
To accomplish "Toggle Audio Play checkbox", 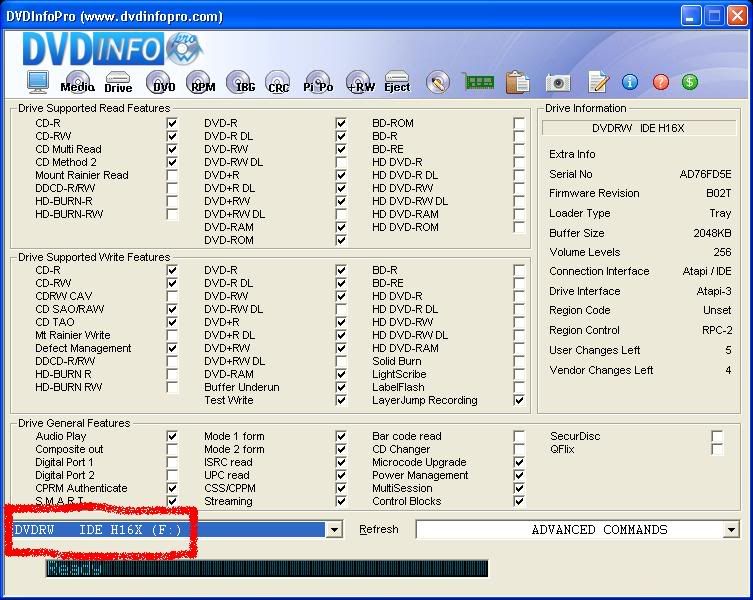I will [x=172, y=436].
